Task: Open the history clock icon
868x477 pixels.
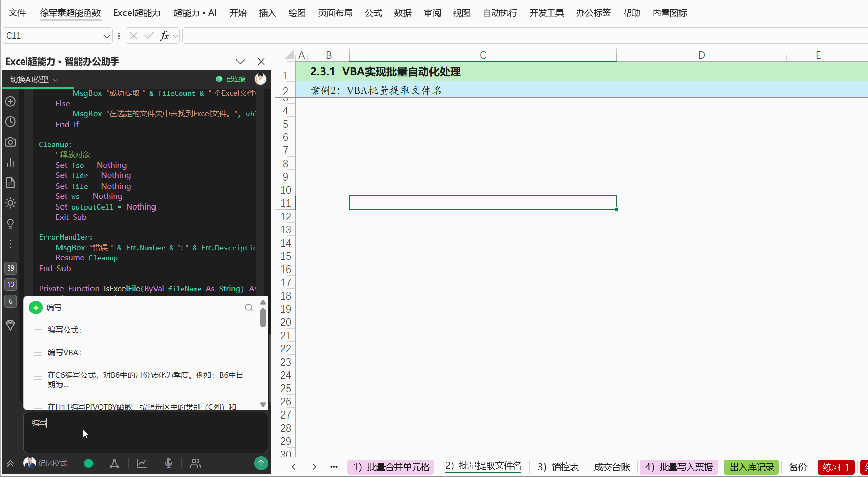Action: [x=10, y=122]
